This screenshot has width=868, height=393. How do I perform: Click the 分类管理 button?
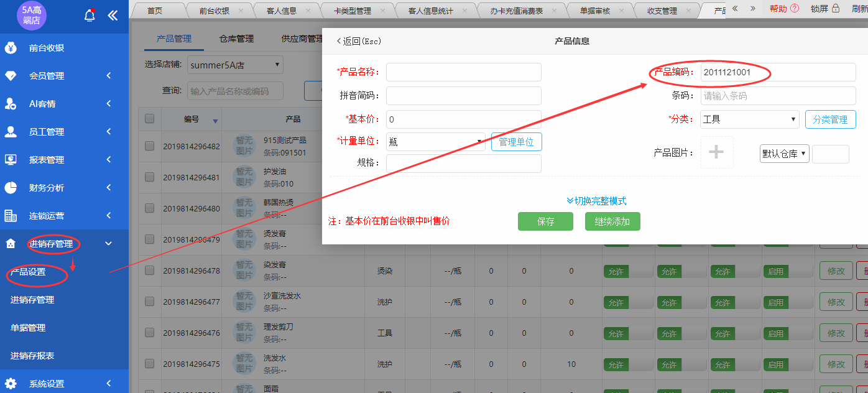[x=831, y=119]
